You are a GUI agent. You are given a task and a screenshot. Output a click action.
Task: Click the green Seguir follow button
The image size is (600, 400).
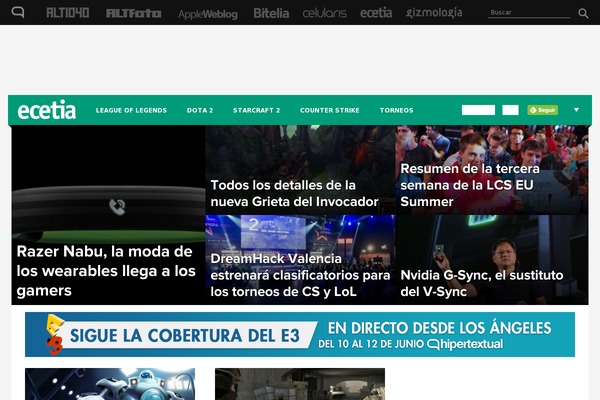pos(542,110)
